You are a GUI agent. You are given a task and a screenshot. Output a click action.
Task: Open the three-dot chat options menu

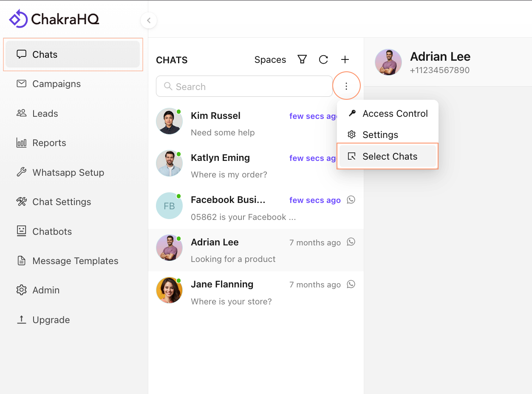point(346,86)
